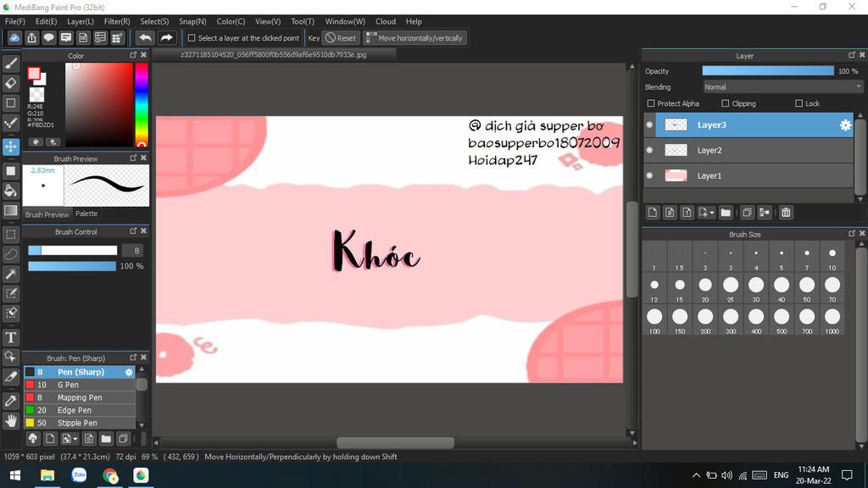Screen dimensions: 868x488
Task: Open the Blending mode dropdown
Action: point(782,87)
